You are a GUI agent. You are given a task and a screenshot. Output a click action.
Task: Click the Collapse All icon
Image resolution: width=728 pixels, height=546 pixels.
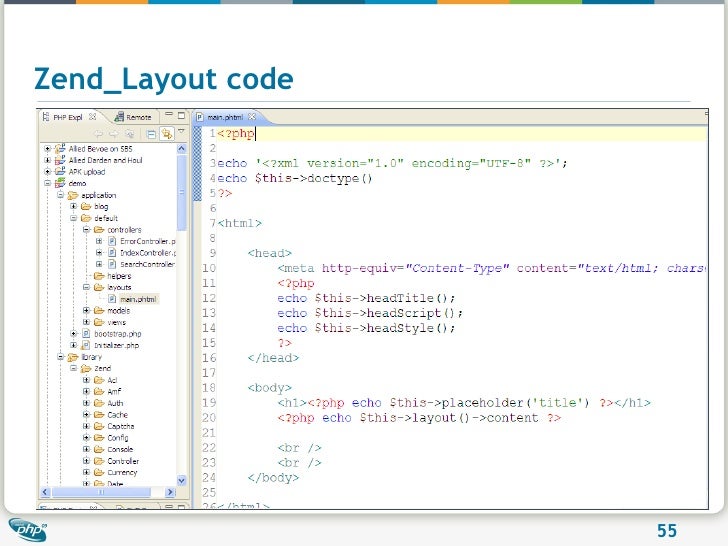click(x=151, y=134)
